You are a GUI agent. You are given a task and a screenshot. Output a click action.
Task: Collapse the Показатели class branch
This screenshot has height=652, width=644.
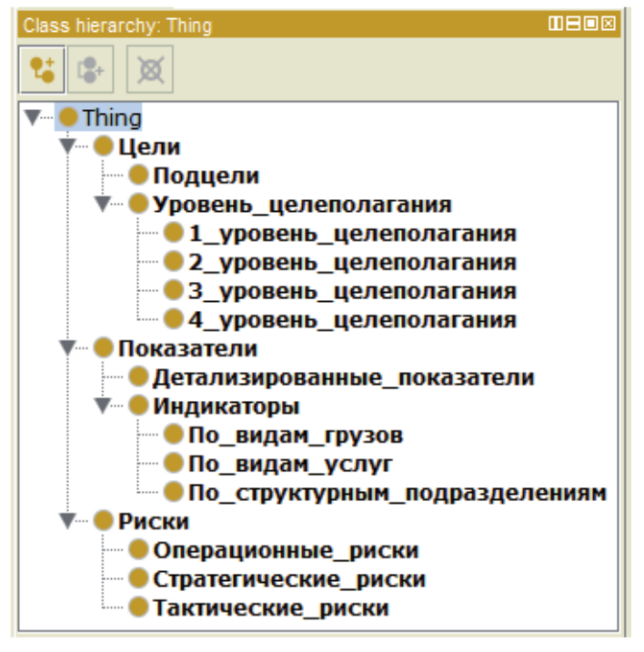(x=69, y=348)
